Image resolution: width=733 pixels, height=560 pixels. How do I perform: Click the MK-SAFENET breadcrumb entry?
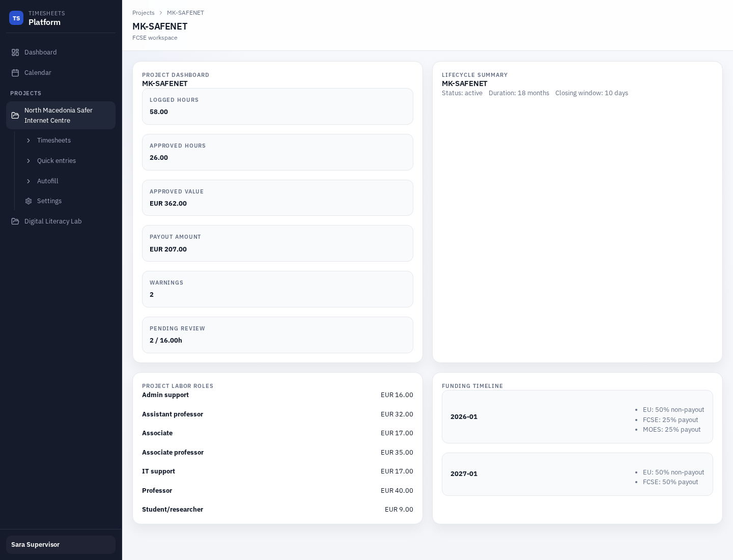(x=185, y=13)
